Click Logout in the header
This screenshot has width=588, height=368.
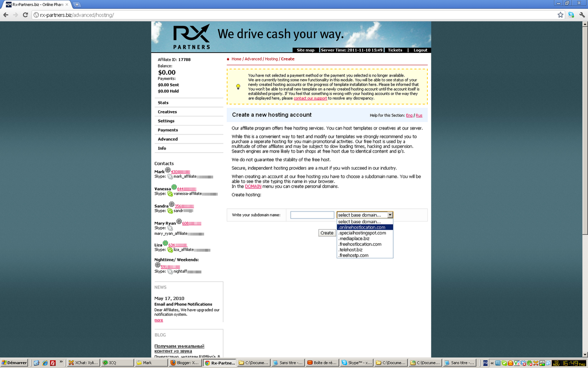point(420,50)
